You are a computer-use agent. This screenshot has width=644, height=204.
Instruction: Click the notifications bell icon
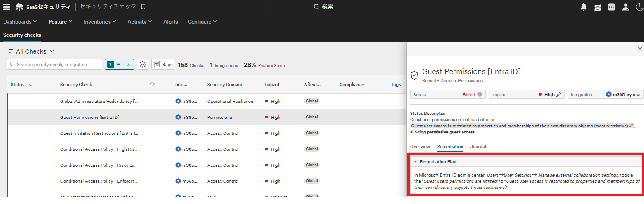pos(584,7)
